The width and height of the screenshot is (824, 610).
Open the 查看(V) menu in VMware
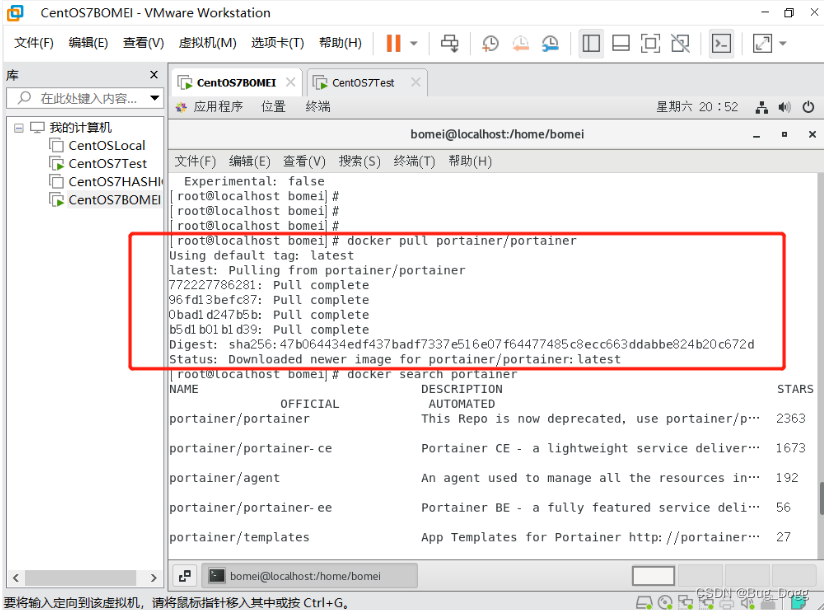pos(143,43)
